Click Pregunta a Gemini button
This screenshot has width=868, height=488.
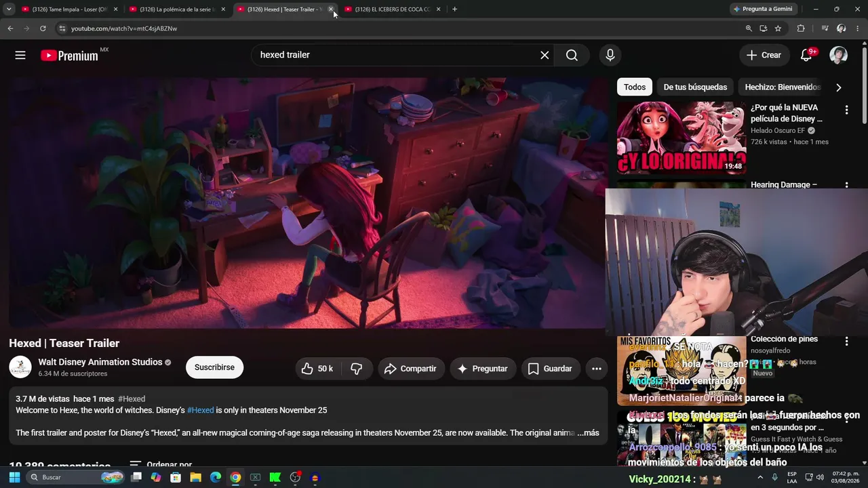(x=763, y=9)
